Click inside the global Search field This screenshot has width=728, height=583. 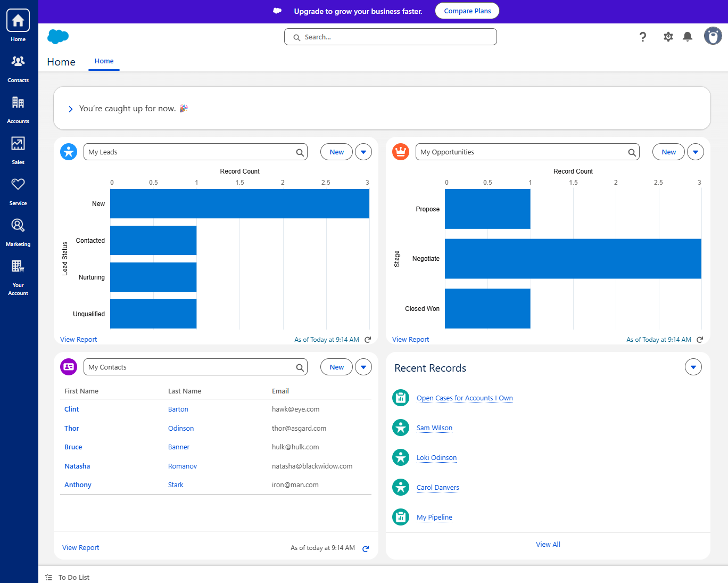coord(390,37)
